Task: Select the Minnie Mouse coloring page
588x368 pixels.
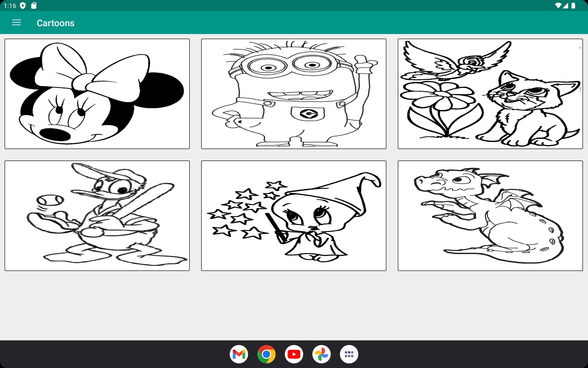Action: coord(97,94)
